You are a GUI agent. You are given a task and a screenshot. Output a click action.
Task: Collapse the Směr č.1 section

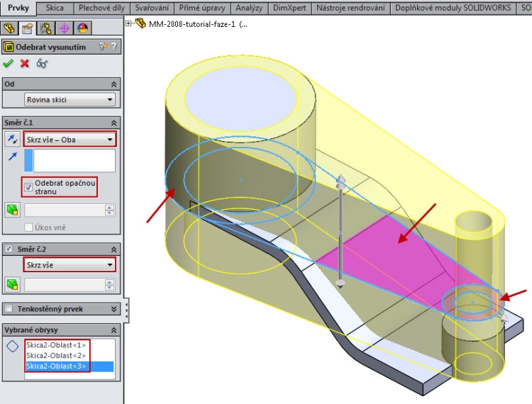pyautogui.click(x=113, y=123)
